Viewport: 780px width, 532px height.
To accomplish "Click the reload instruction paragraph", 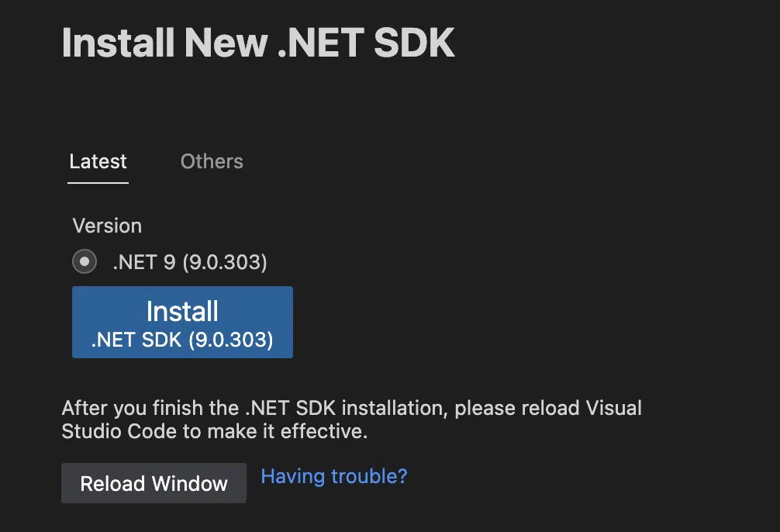I will tap(351, 420).
